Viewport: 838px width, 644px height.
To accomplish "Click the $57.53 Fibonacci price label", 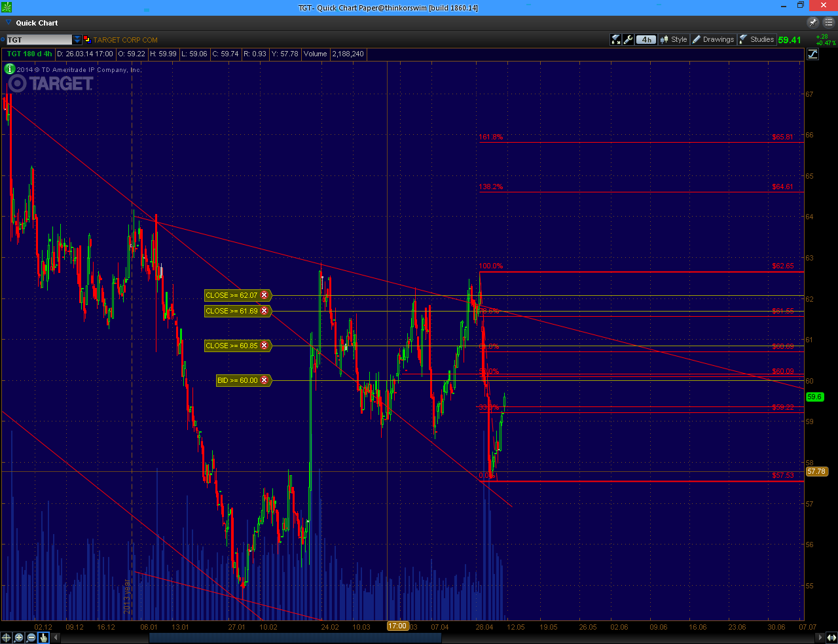I will pos(782,476).
